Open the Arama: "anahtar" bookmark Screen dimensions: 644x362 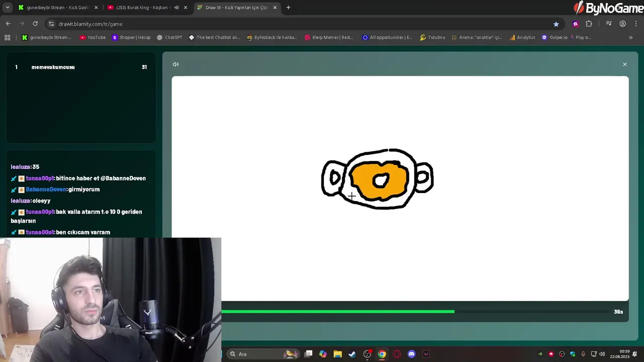477,37
